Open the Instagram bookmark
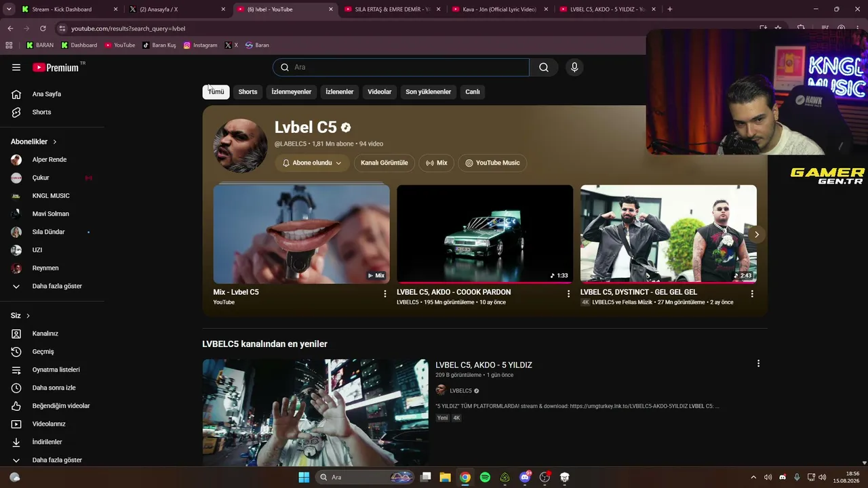The height and width of the screenshot is (488, 868). pos(201,45)
